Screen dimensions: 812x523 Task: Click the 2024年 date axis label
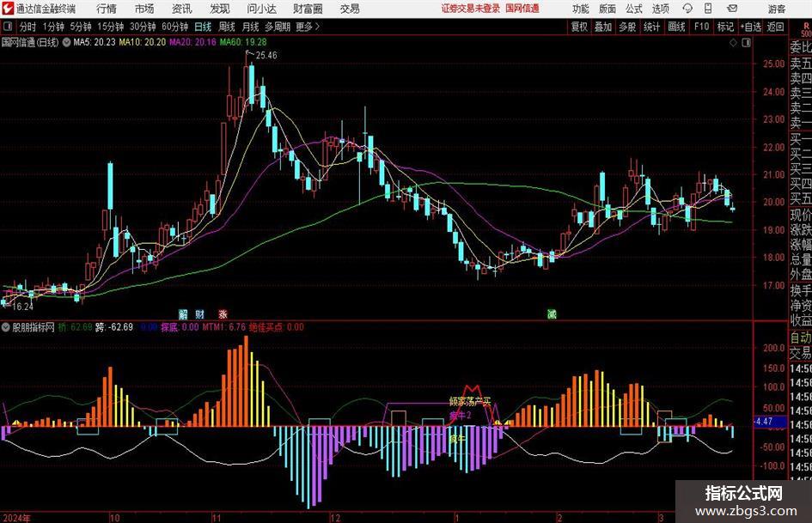16,518
